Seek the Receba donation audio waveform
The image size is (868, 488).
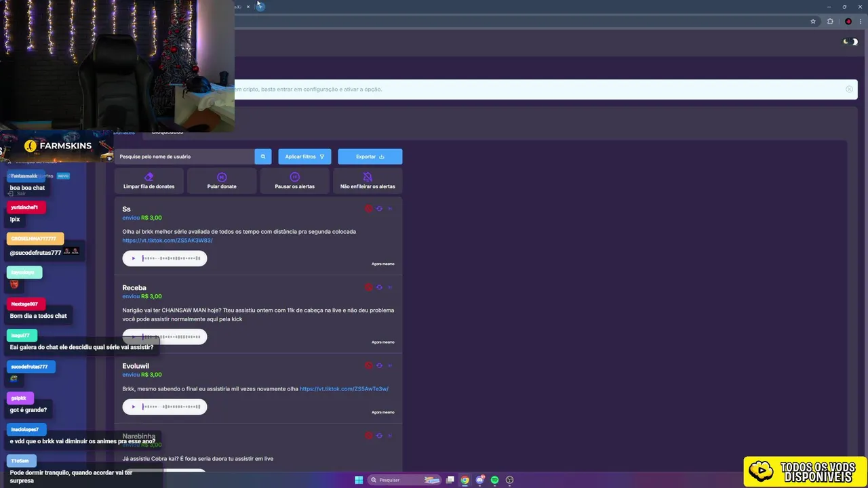coord(172,337)
